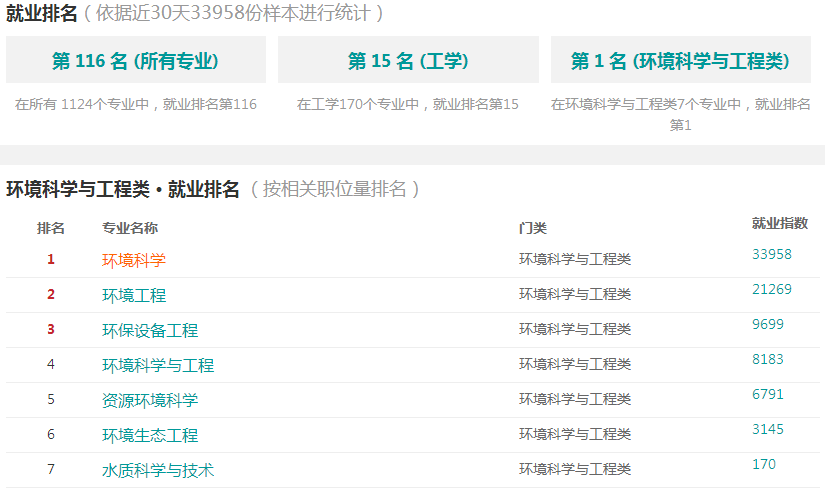Select employment index value 3145
Viewport: 825px width, 492px height.
click(x=768, y=429)
